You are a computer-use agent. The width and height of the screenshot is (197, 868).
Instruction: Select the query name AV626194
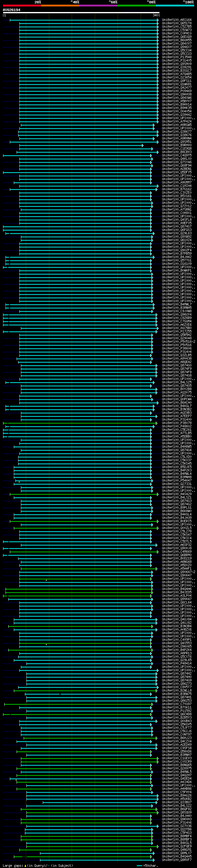(11, 10)
